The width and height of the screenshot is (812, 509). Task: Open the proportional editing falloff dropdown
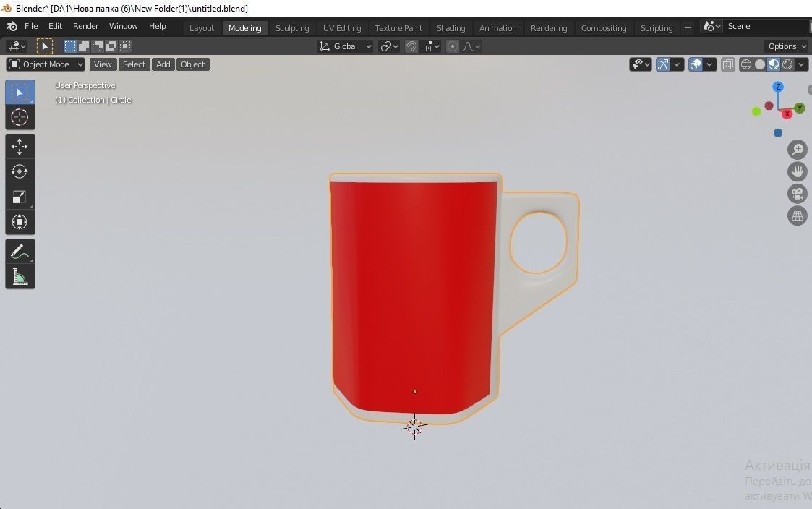(471, 46)
